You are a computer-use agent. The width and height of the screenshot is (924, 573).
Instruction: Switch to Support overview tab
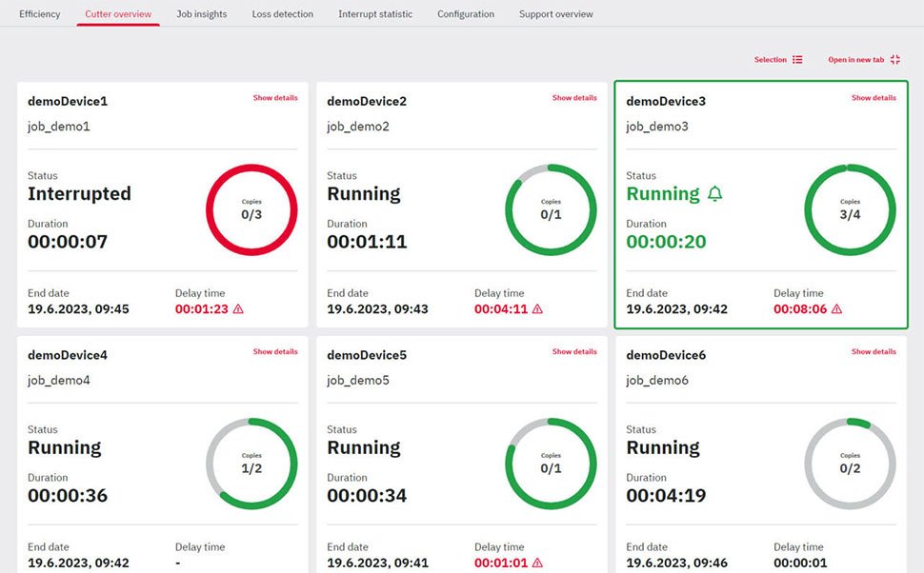(x=555, y=14)
